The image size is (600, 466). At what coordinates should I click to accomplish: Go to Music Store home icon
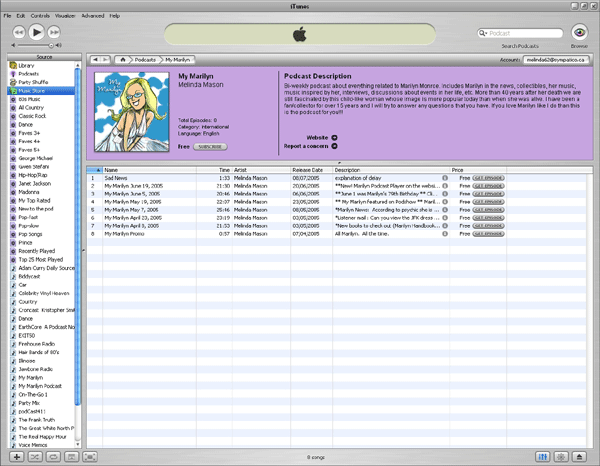(x=122, y=60)
